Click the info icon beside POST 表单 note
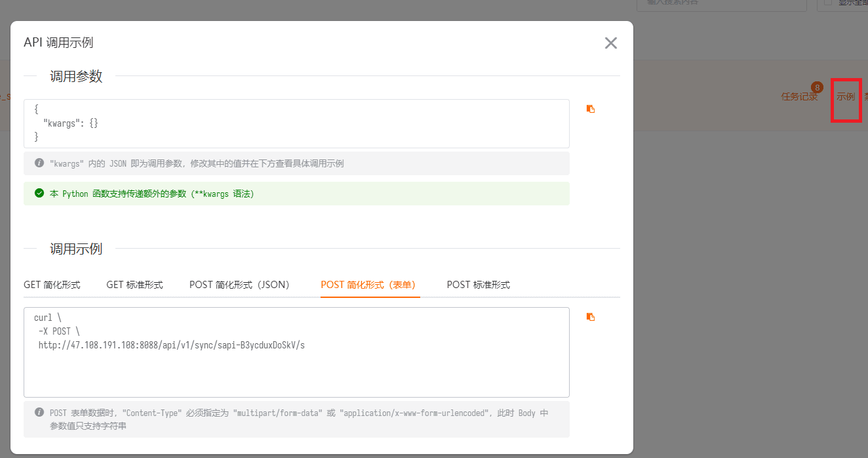This screenshot has width=868, height=458. (x=39, y=413)
